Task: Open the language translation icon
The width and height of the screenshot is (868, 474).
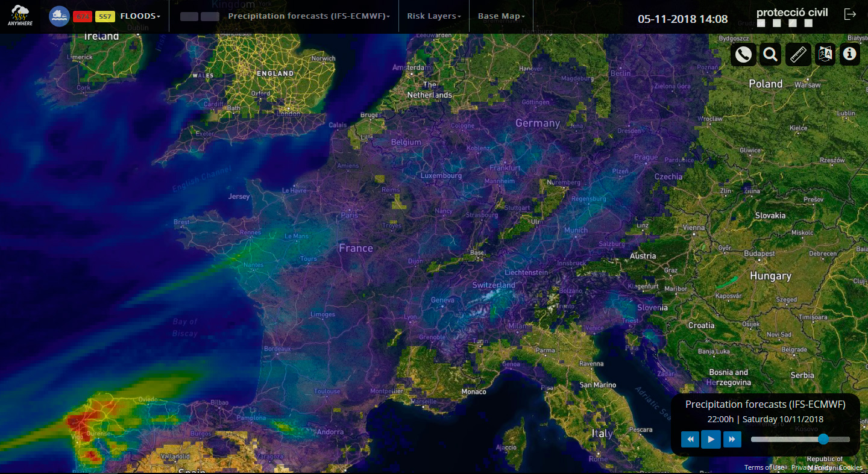Action: pos(825,55)
